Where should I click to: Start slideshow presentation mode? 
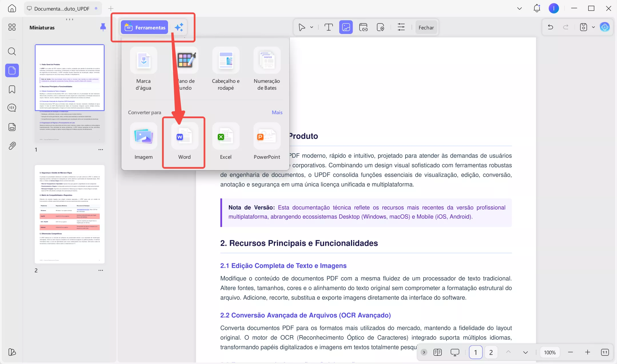pos(455,352)
